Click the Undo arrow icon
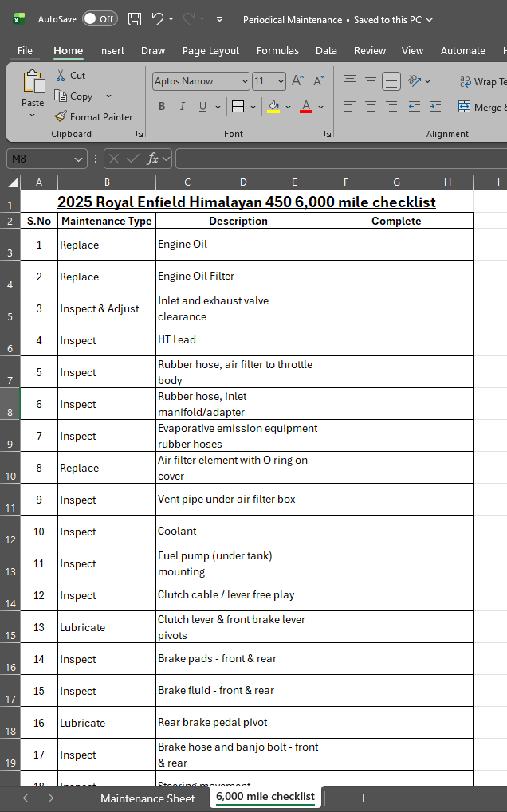 pos(158,19)
